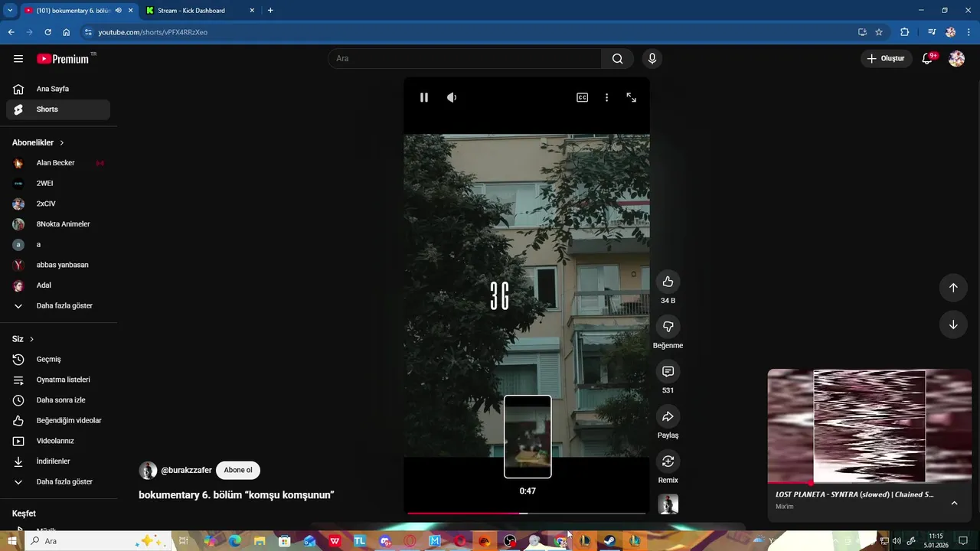Image resolution: width=980 pixels, height=551 pixels.
Task: Seek on the miniplayer progress bar
Action: [869, 483]
